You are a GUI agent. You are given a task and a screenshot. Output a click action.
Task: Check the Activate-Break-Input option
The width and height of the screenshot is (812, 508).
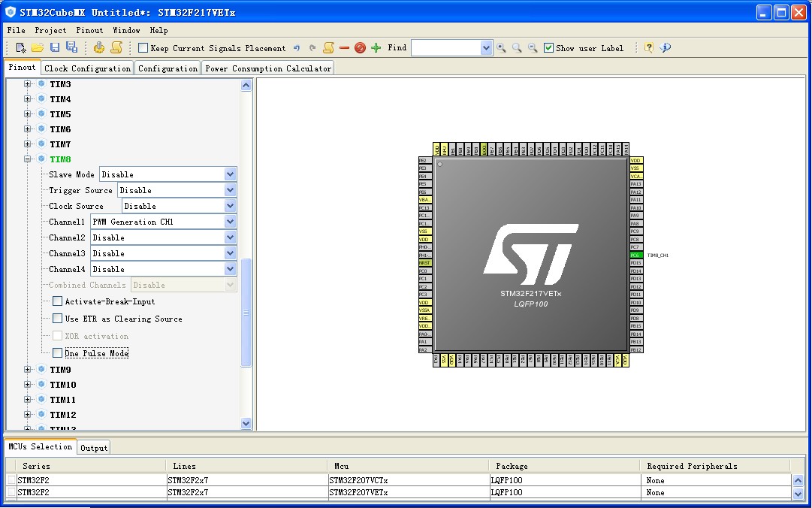click(x=58, y=301)
